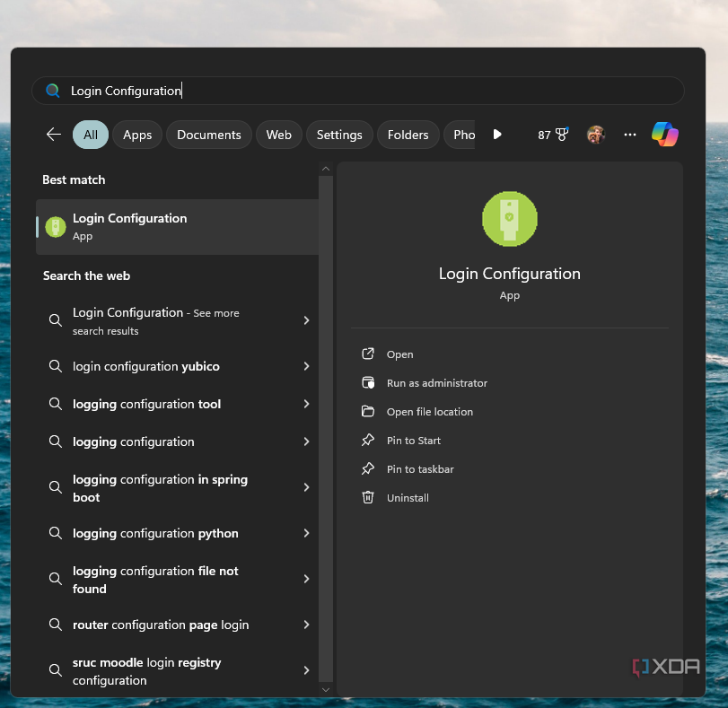Click the Open file location folder icon
Viewport: 728px width, 708px height.
click(368, 411)
